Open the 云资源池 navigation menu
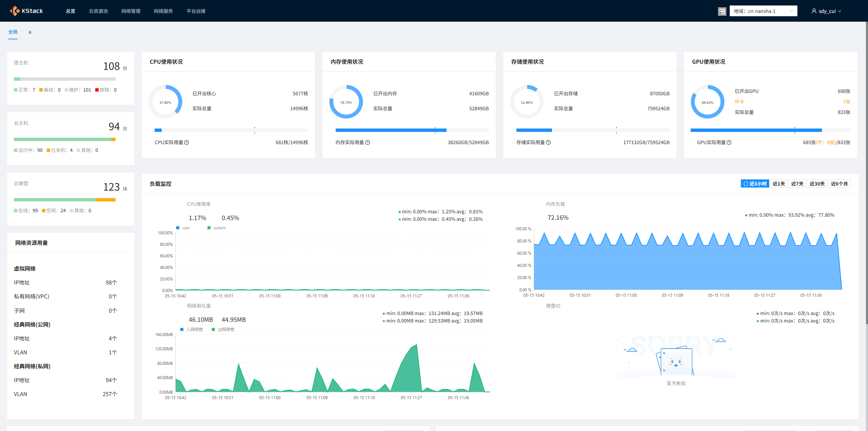 click(98, 11)
